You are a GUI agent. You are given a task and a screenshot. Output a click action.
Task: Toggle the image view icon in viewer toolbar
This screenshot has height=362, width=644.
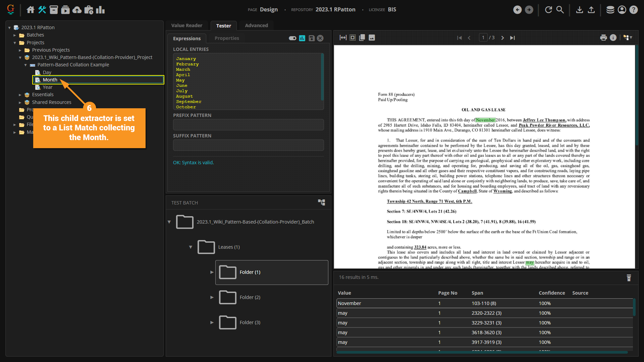click(x=372, y=38)
